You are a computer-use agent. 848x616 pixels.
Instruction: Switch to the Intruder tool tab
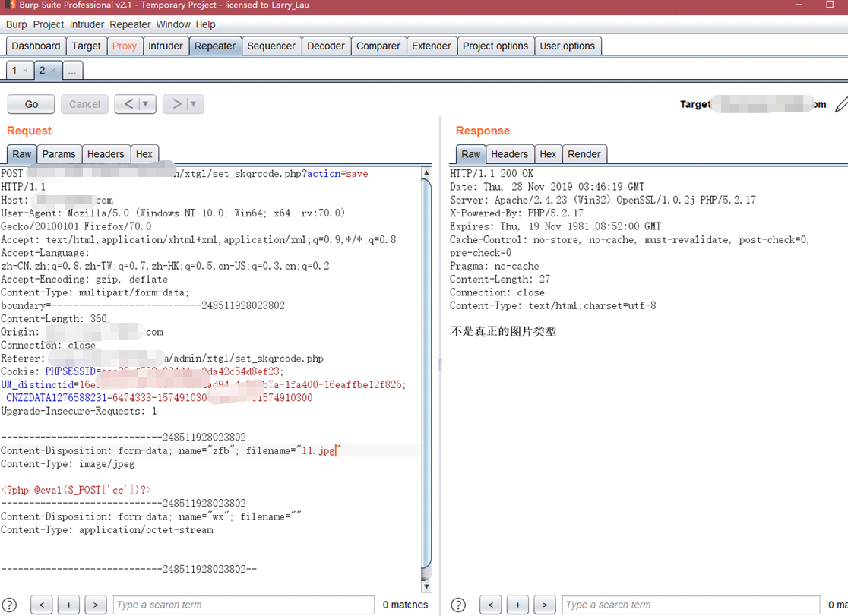pyautogui.click(x=166, y=46)
